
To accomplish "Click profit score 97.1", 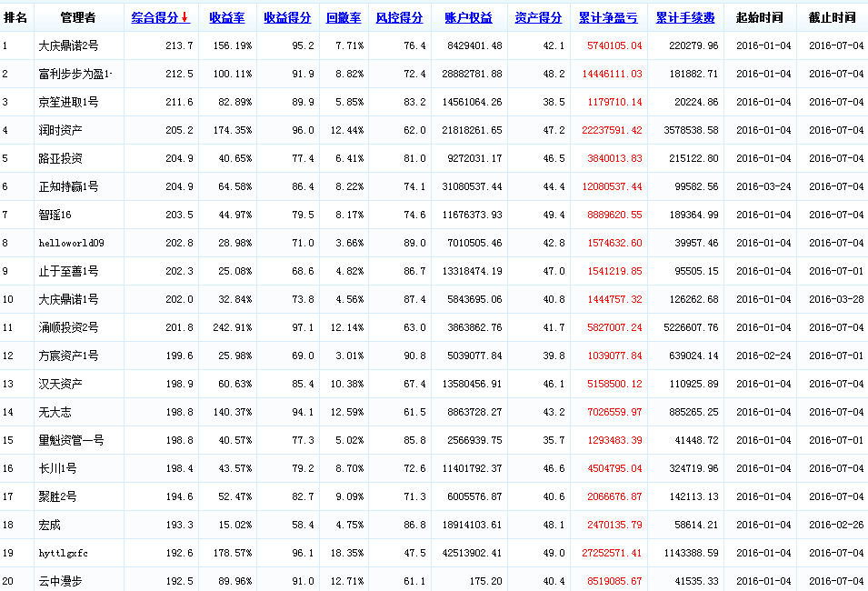I will (x=303, y=327).
